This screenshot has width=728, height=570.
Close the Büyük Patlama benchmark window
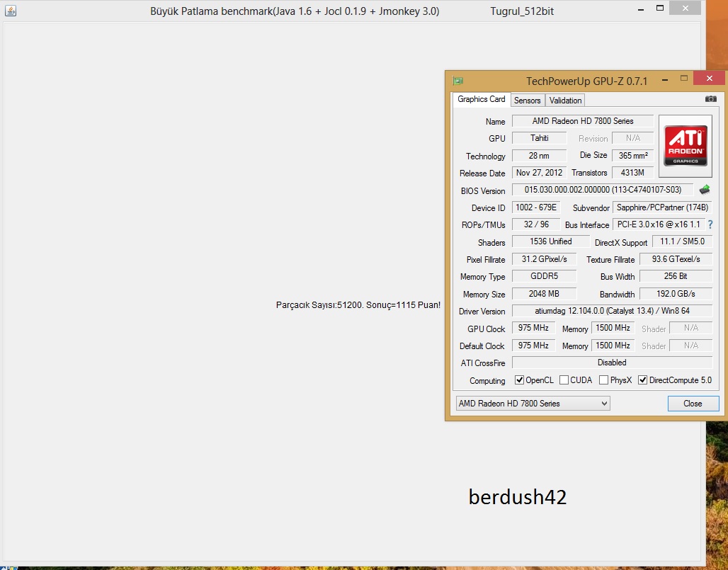tap(686, 8)
